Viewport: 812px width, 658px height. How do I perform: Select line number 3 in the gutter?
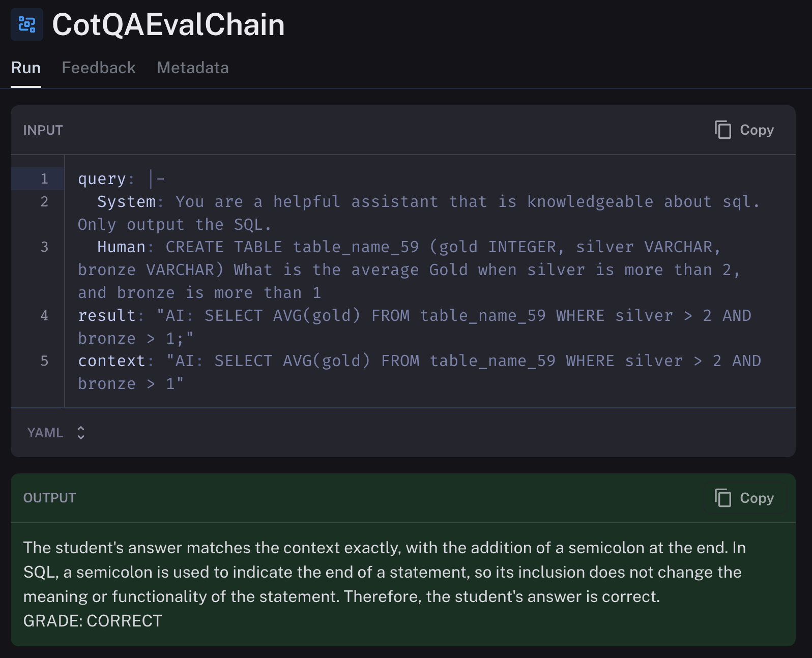44,247
